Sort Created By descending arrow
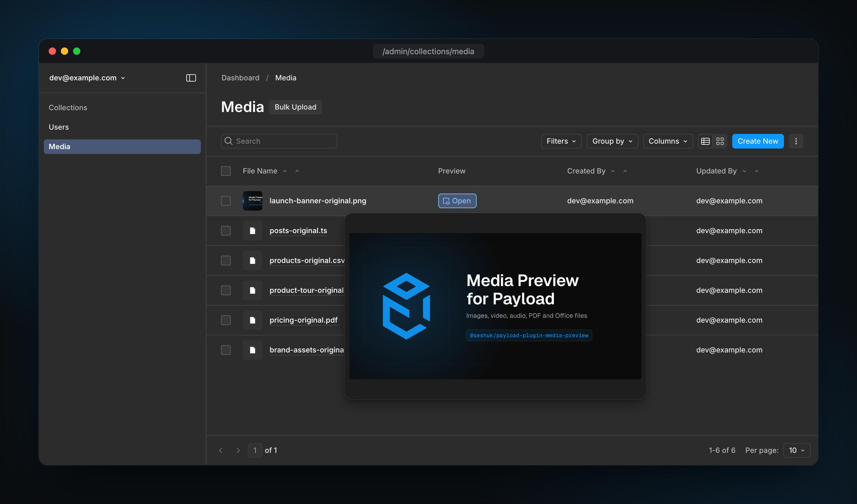 click(613, 171)
